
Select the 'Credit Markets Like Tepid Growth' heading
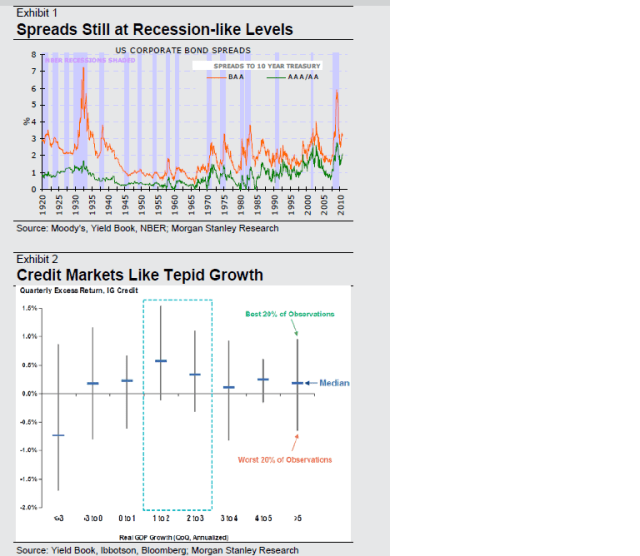140,275
